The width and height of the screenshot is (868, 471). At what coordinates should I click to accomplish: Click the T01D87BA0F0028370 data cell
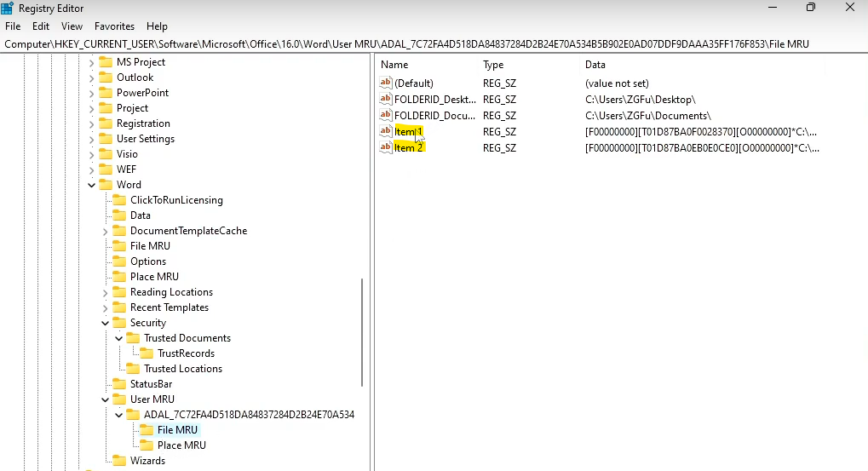[x=701, y=132]
